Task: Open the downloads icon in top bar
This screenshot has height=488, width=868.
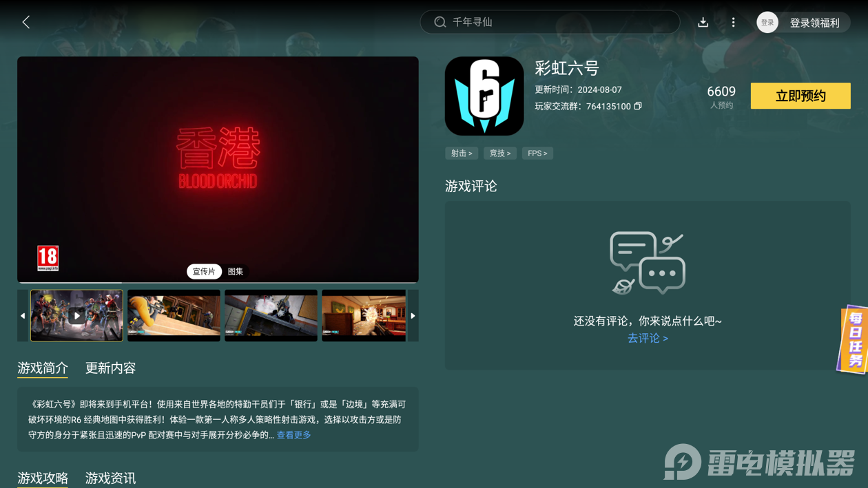Action: tap(703, 22)
